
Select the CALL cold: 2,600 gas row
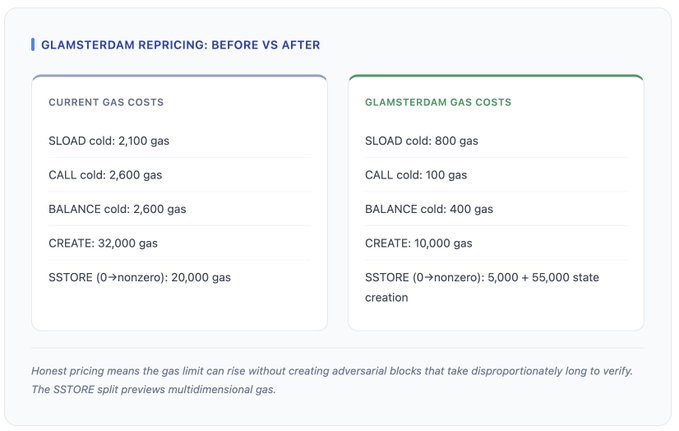[x=105, y=175]
